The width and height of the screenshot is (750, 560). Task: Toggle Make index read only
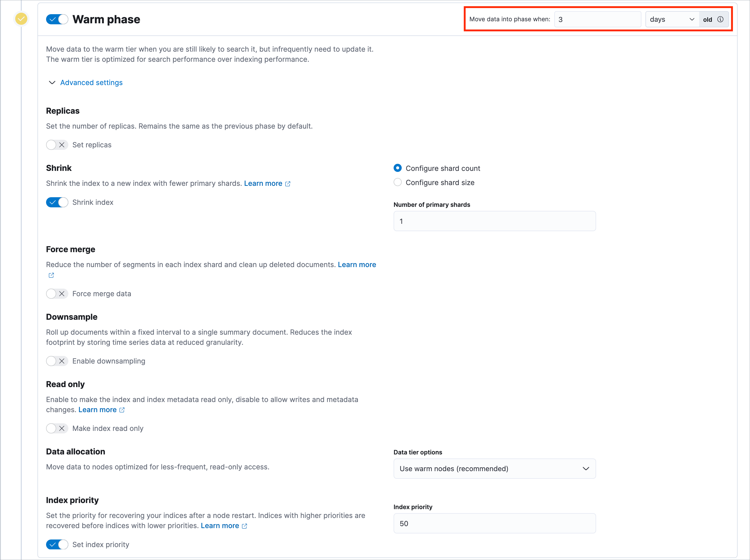[57, 428]
